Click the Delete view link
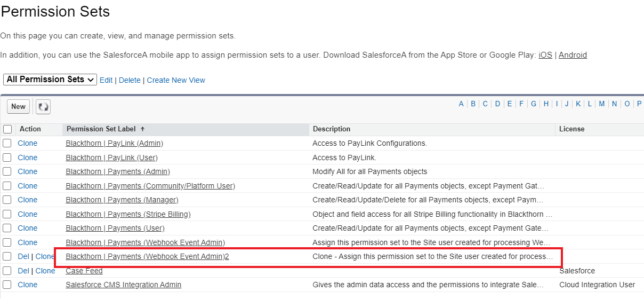 130,80
